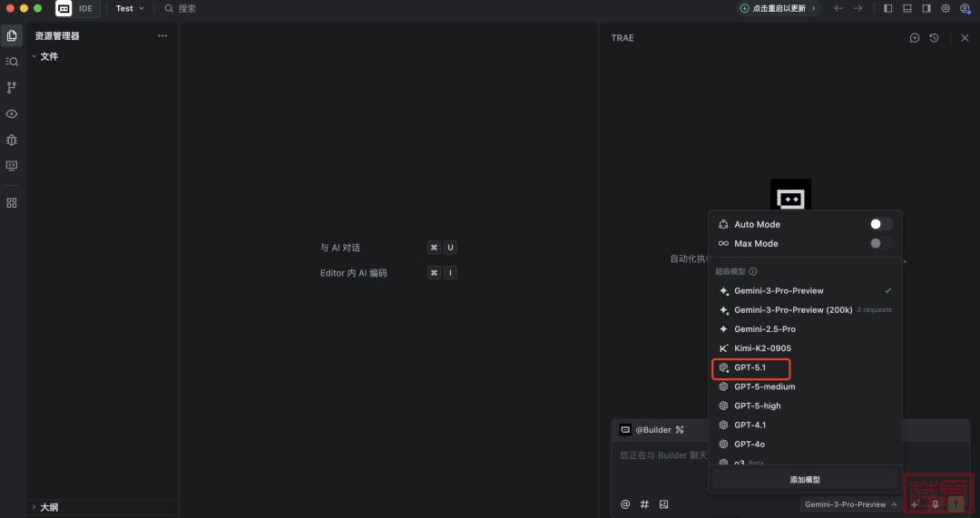The height and width of the screenshot is (518, 980).
Task: Start a new chat in TRAE panel
Action: tap(915, 38)
